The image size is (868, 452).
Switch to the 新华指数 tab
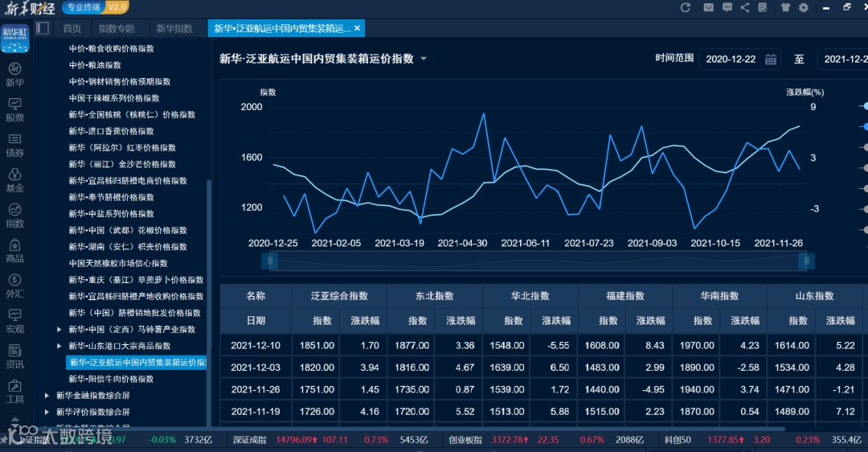[174, 28]
